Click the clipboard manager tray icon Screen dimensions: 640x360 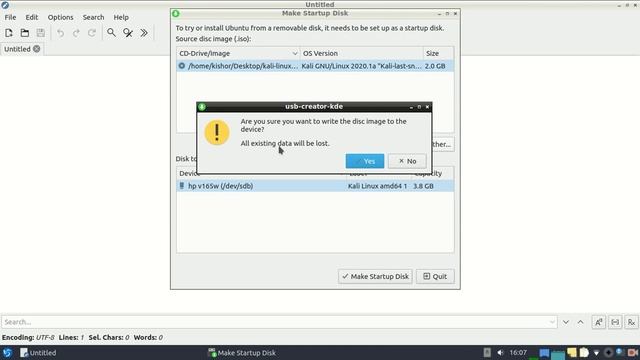(x=584, y=353)
